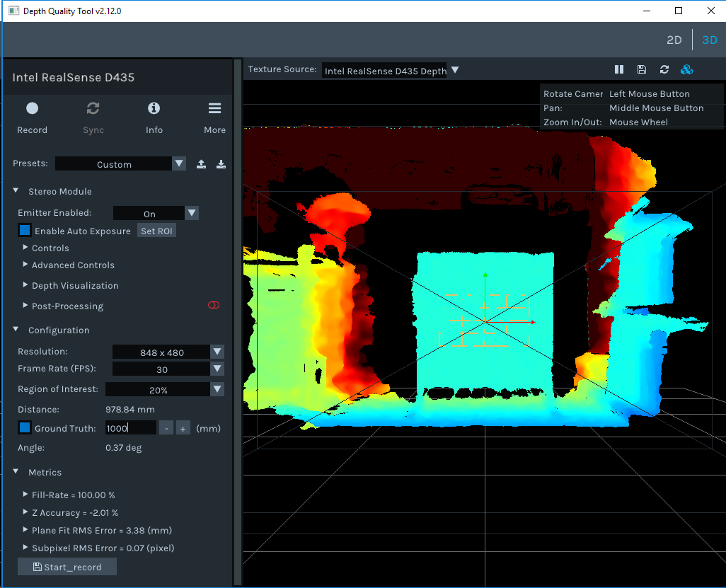726x588 pixels.
Task: Toggle the Post-Processing red switch
Action: tap(214, 305)
